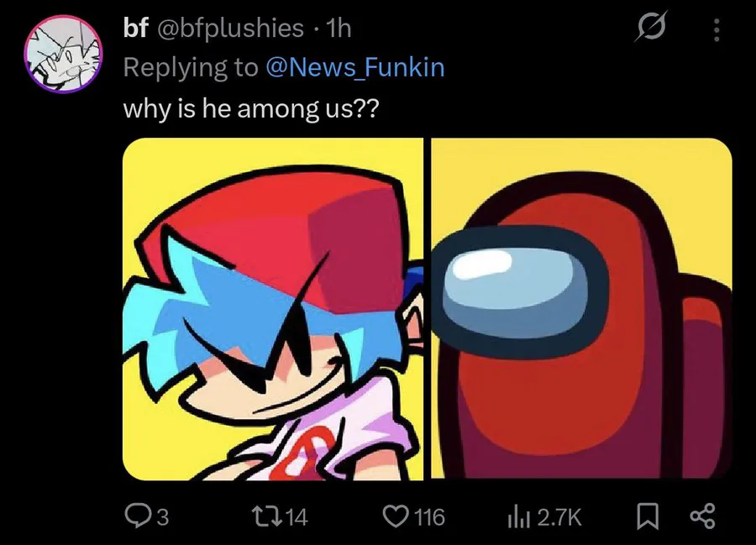This screenshot has width=756, height=545.
Task: Open the bf profile avatar
Action: coord(63,54)
